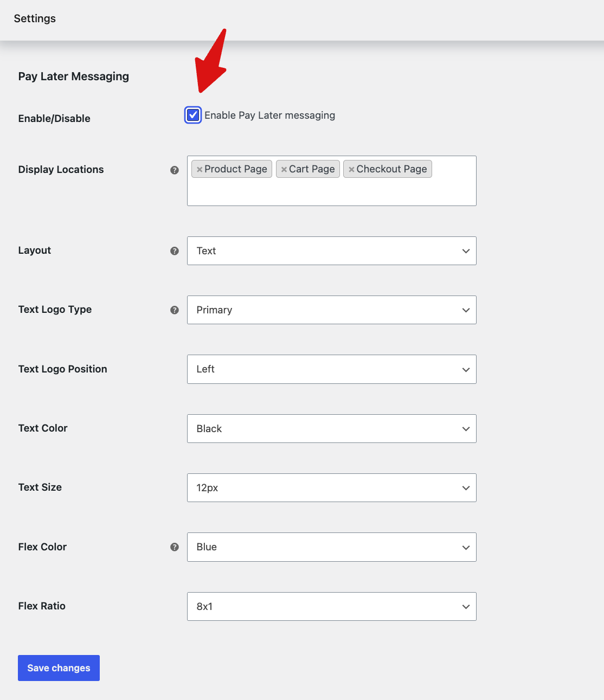
Task: Click the Flex Color help icon
Action: pyautogui.click(x=175, y=547)
